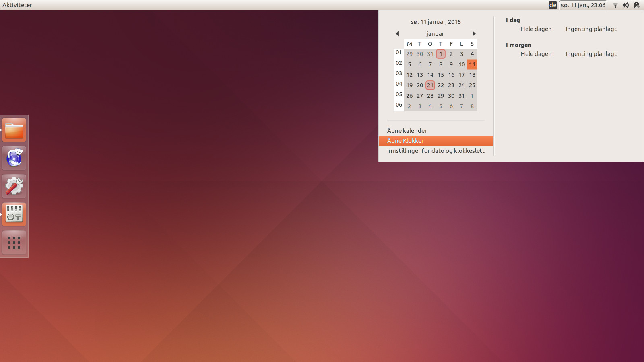
Task: Select today, 11 January, in calendar
Action: click(x=472, y=64)
